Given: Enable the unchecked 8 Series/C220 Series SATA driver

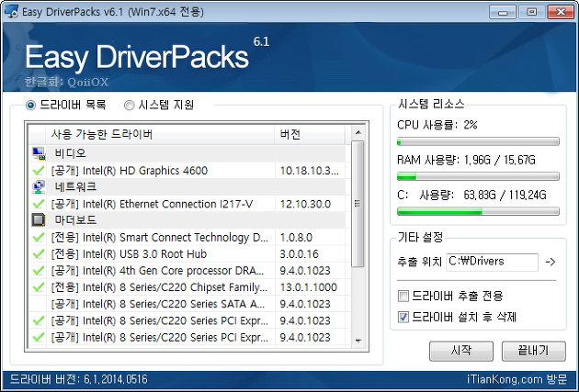Looking at the screenshot, I should click(x=38, y=304).
